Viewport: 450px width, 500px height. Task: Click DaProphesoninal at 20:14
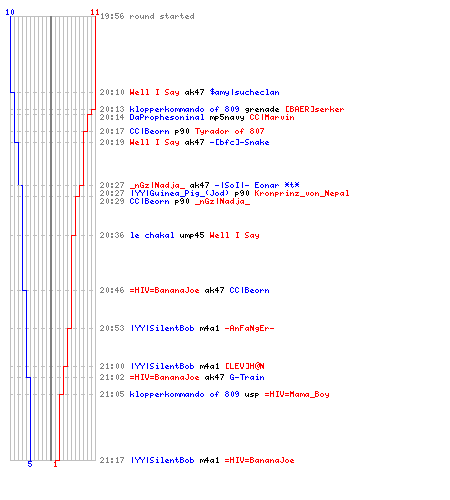(167, 117)
